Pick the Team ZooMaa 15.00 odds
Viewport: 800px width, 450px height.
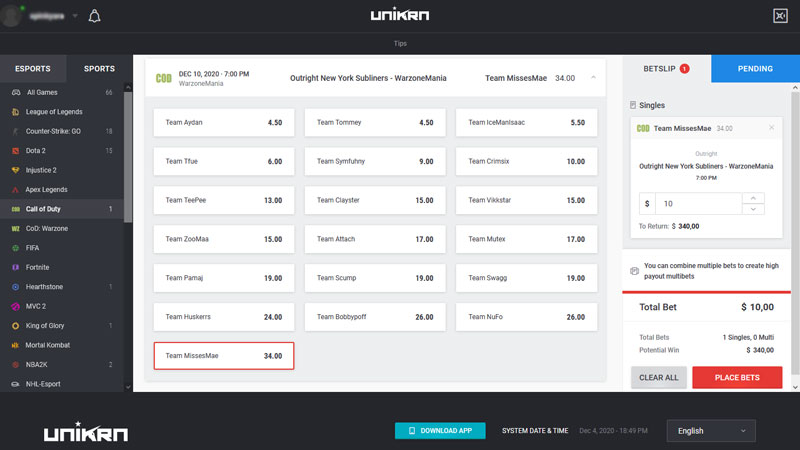coord(224,239)
